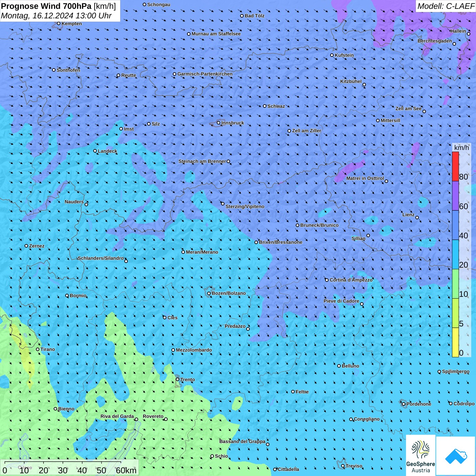Select the green 10–20 km/h legend color
Screen dimensions: 476x476
455,284
